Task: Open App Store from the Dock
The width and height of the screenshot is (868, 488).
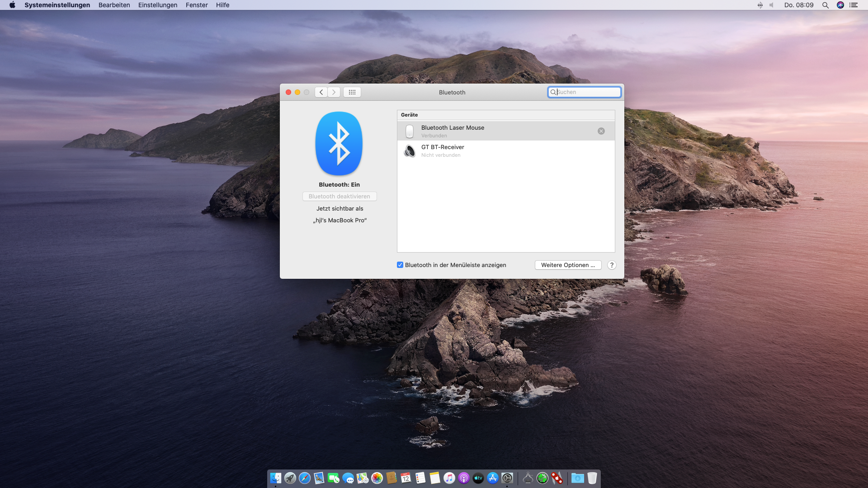Action: tap(493, 478)
